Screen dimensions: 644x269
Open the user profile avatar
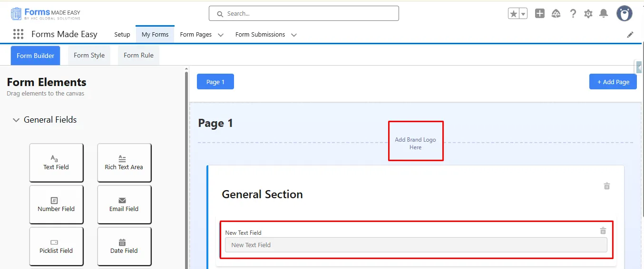[x=624, y=13]
